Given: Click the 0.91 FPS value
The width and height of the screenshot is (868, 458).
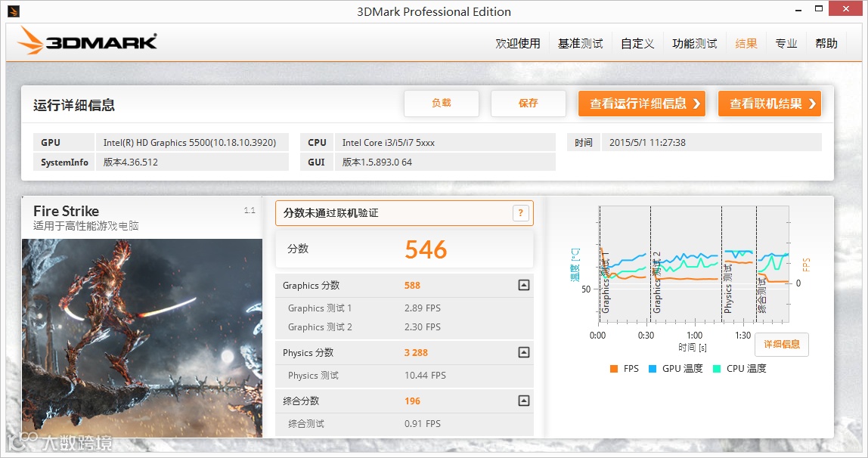Looking at the screenshot, I should (x=423, y=424).
